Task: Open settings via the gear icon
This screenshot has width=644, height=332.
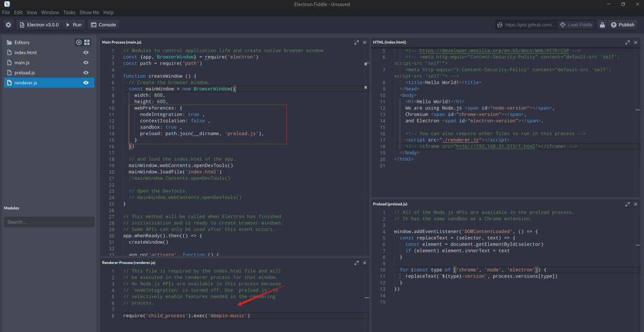Action: (8, 24)
